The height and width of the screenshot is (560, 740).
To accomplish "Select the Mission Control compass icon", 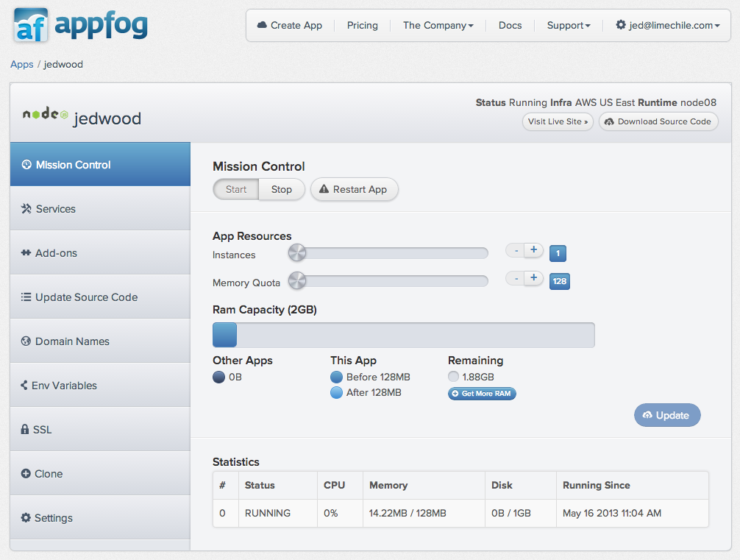I will [x=25, y=164].
